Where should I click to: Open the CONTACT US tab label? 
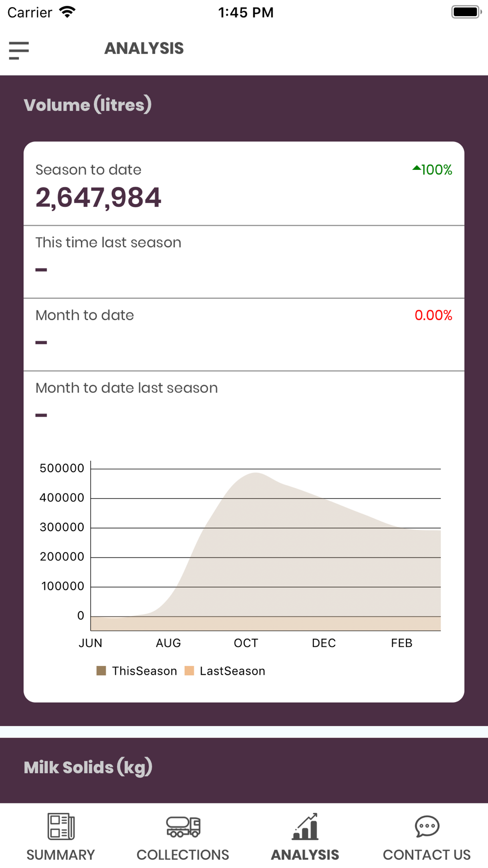427,855
